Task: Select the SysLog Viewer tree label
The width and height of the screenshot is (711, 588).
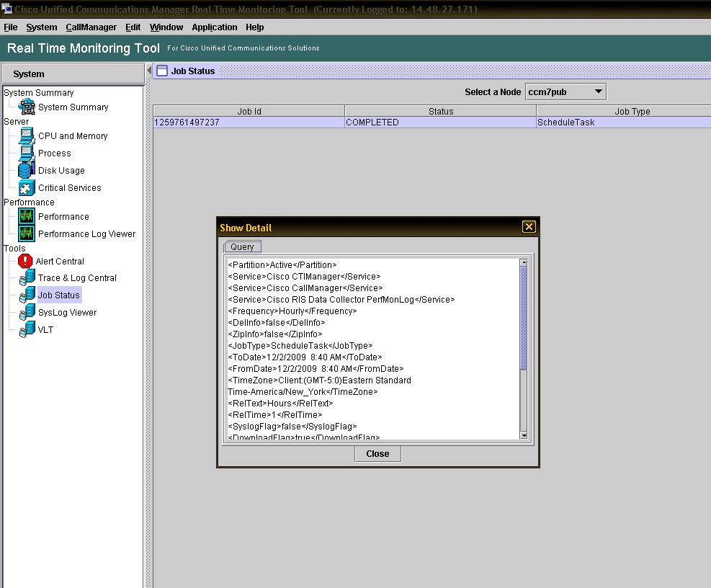Action: point(67,312)
